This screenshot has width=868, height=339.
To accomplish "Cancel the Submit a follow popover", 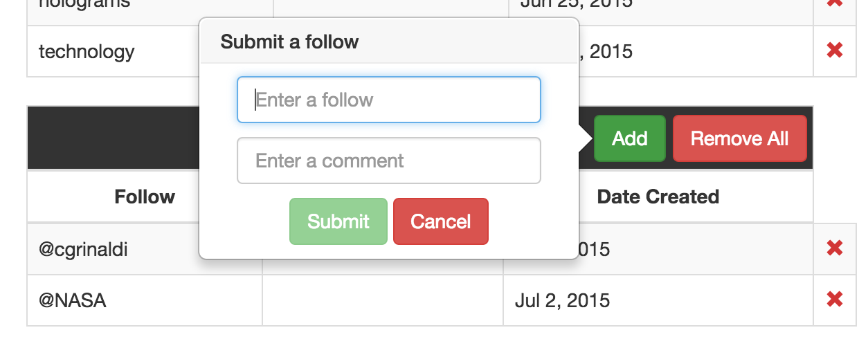I will (x=441, y=221).
